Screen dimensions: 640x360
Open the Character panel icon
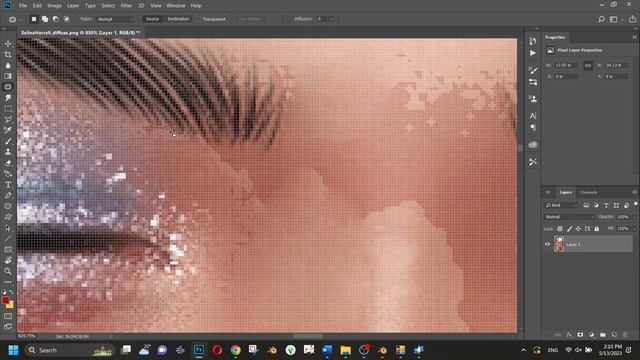[533, 116]
